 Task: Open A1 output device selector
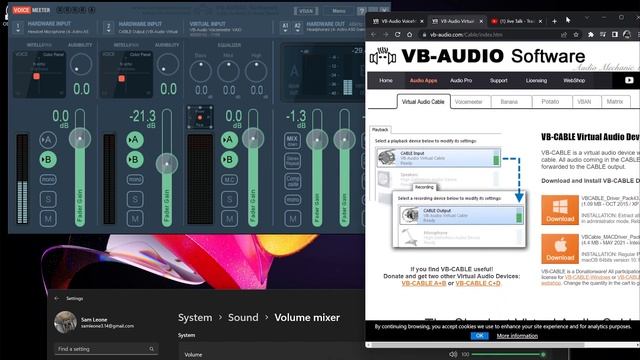(285, 27)
